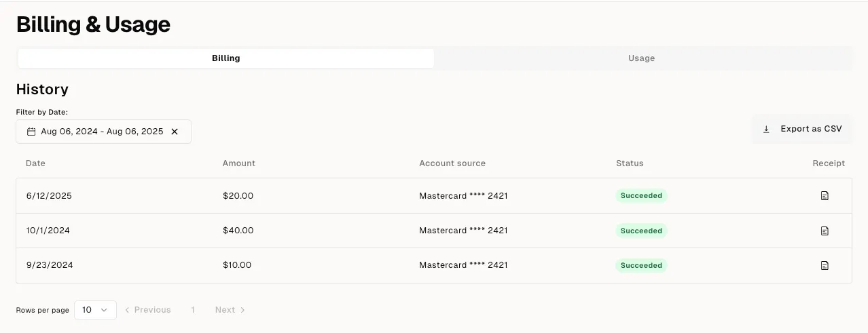Click the Status column header
868x333 pixels.
click(630, 163)
